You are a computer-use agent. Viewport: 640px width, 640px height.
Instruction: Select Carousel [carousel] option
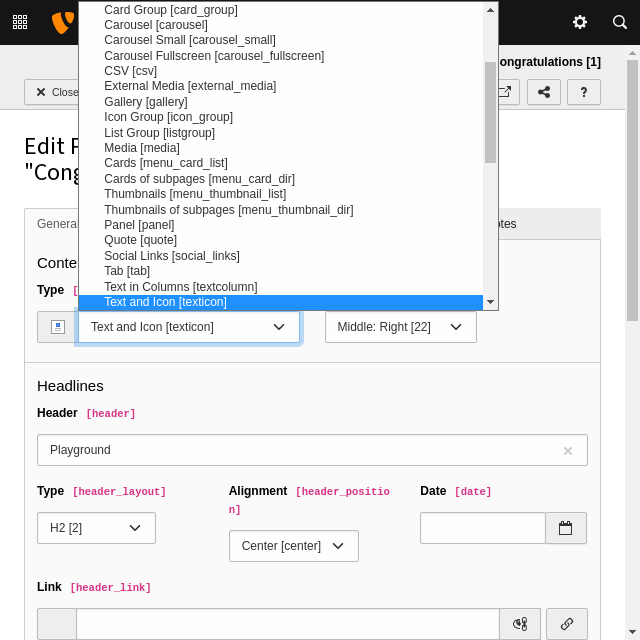(281, 25)
